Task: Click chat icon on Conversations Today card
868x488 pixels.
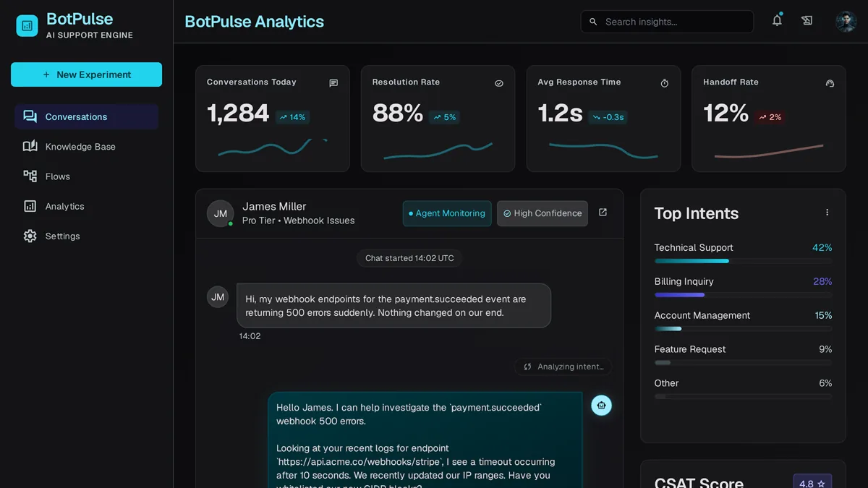Action: coord(333,83)
